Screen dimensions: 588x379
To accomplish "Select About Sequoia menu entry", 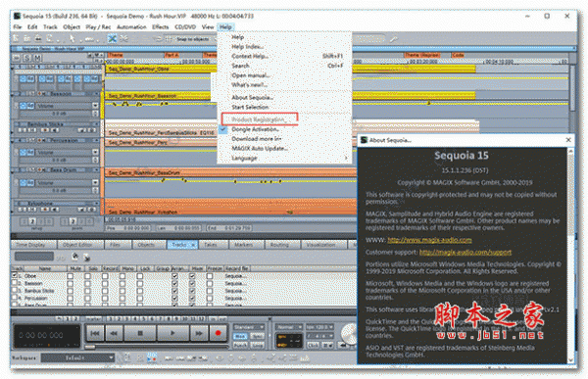I will tap(252, 97).
